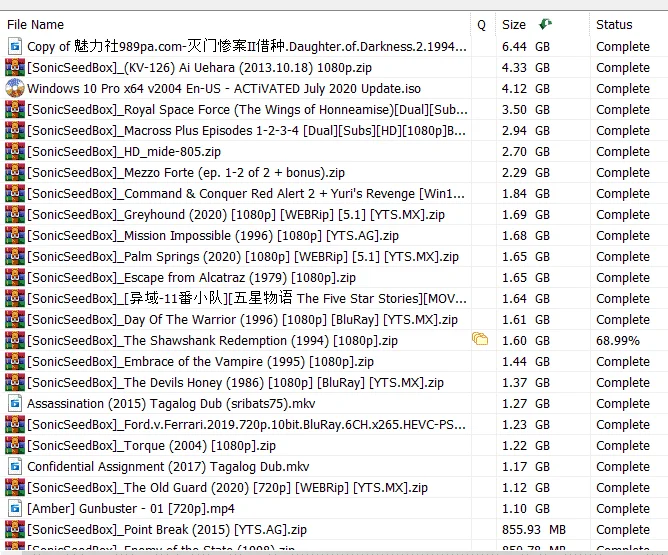The image size is (668, 555).
Task: Select The Old Guard (2020) file name
Action: (x=227, y=488)
